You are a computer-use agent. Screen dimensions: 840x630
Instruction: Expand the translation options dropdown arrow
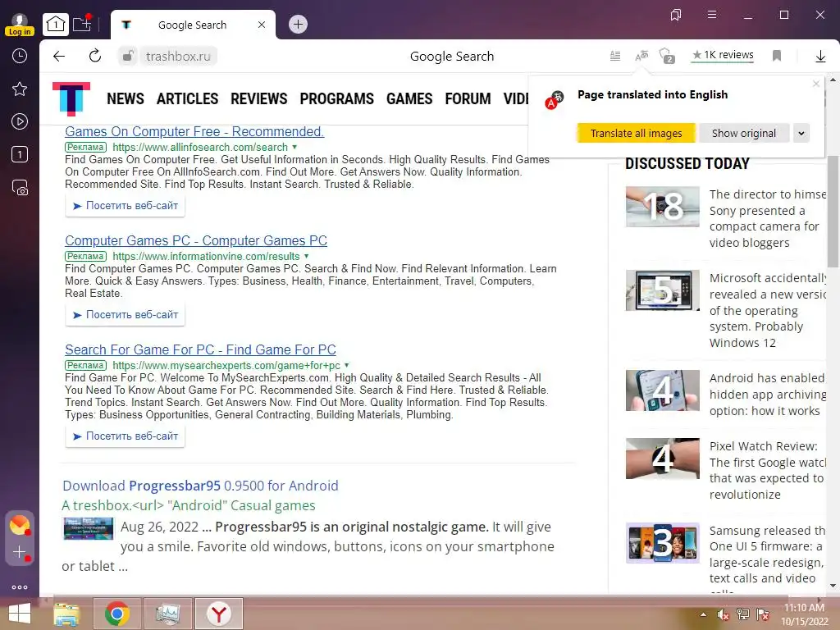pyautogui.click(x=801, y=133)
